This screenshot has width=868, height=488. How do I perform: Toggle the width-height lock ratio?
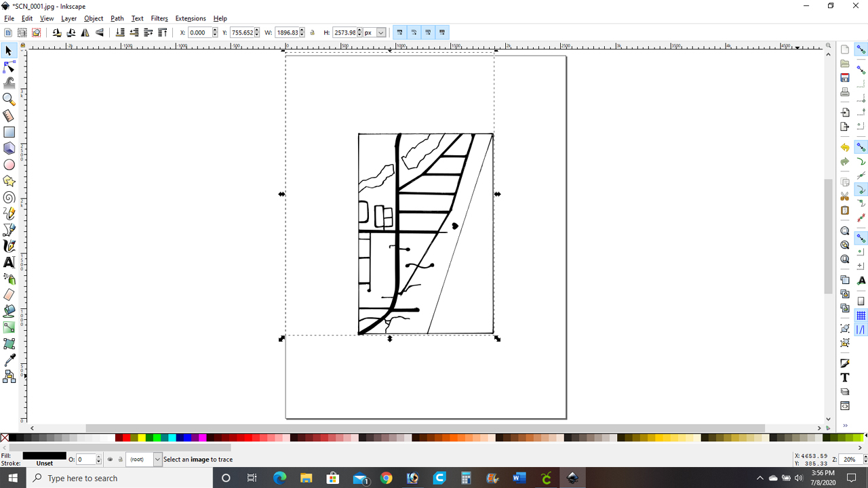pos(313,33)
